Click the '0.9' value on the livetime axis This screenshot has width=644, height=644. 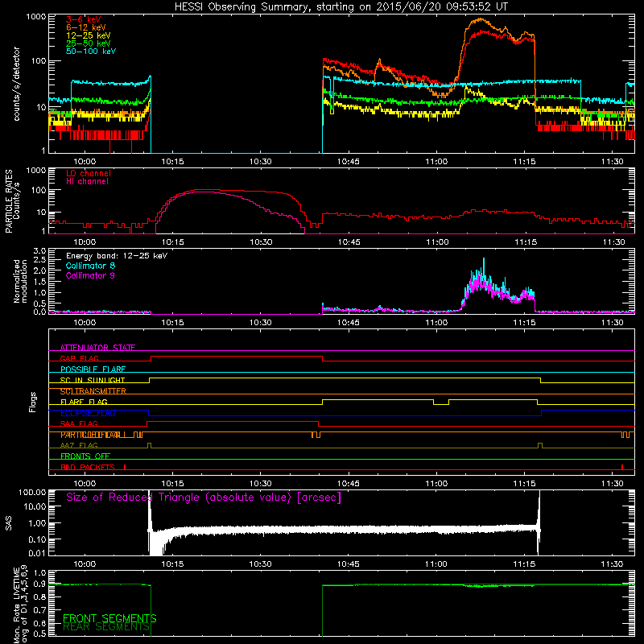click(39, 584)
